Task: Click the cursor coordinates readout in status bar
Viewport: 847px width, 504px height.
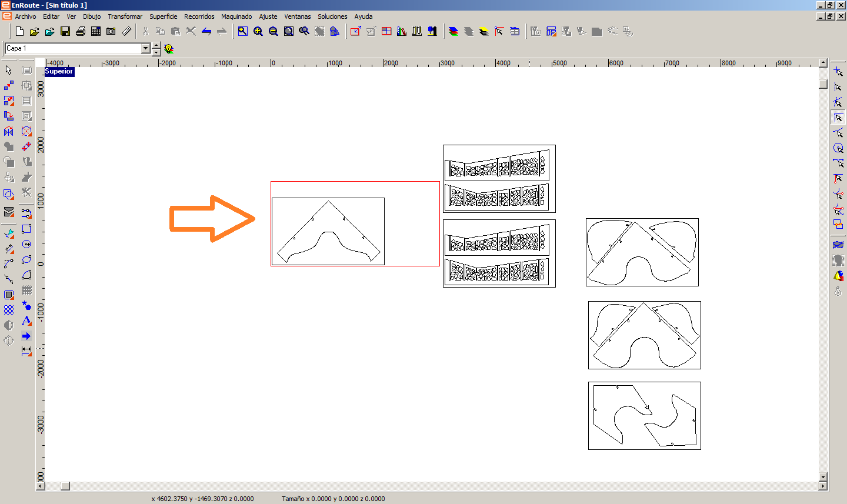Action: [202, 499]
